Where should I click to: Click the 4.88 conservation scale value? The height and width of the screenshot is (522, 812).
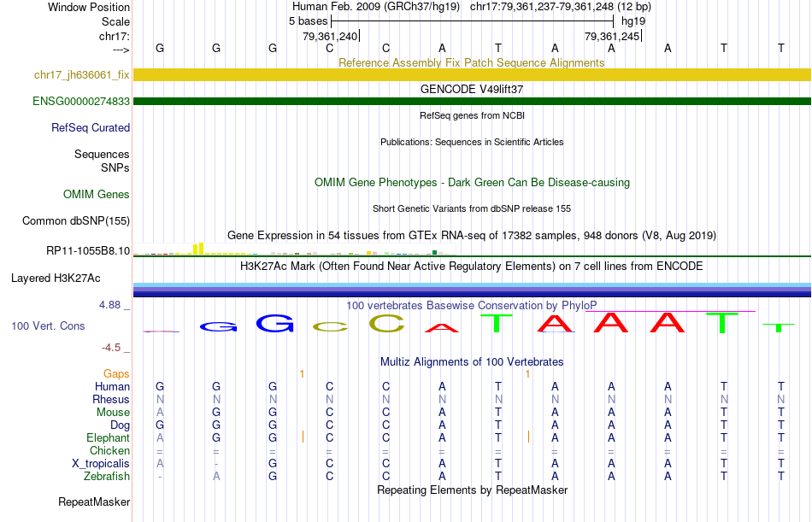[109, 305]
